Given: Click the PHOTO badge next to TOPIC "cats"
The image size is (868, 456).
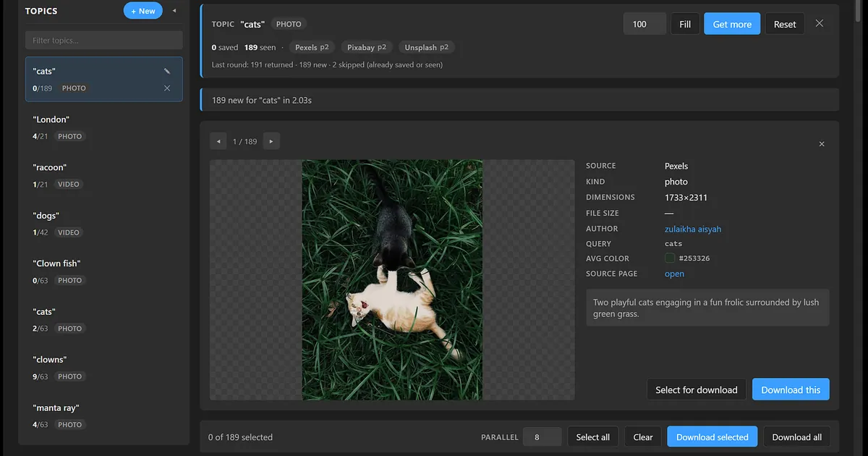Looking at the screenshot, I should pos(289,24).
